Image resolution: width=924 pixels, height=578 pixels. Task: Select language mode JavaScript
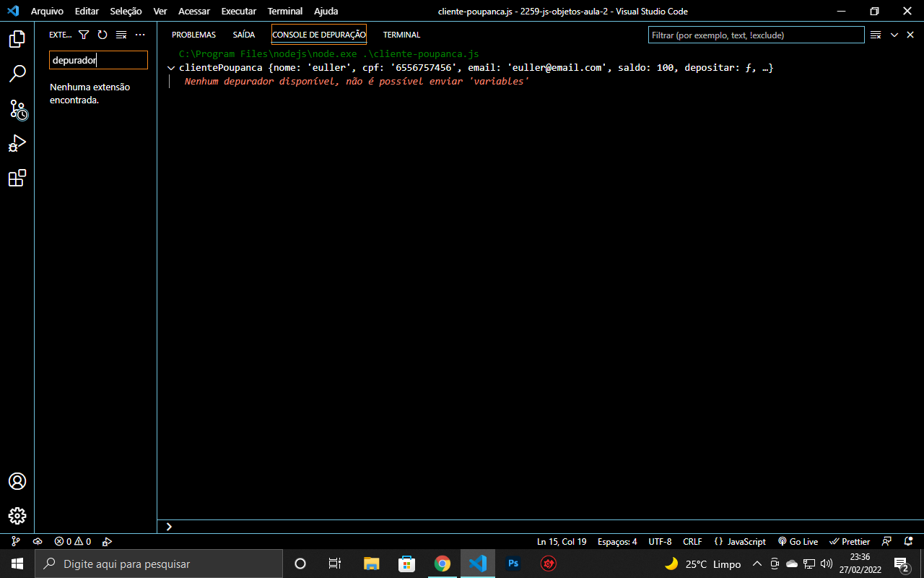point(740,541)
